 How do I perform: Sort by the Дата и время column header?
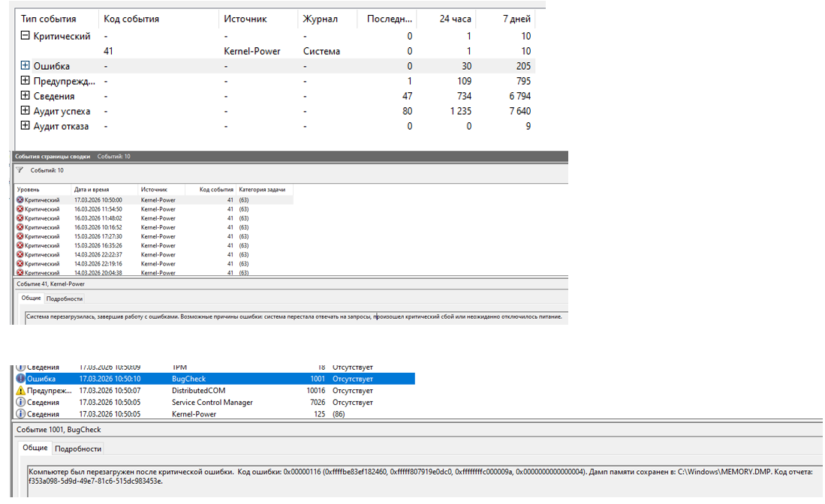click(92, 190)
